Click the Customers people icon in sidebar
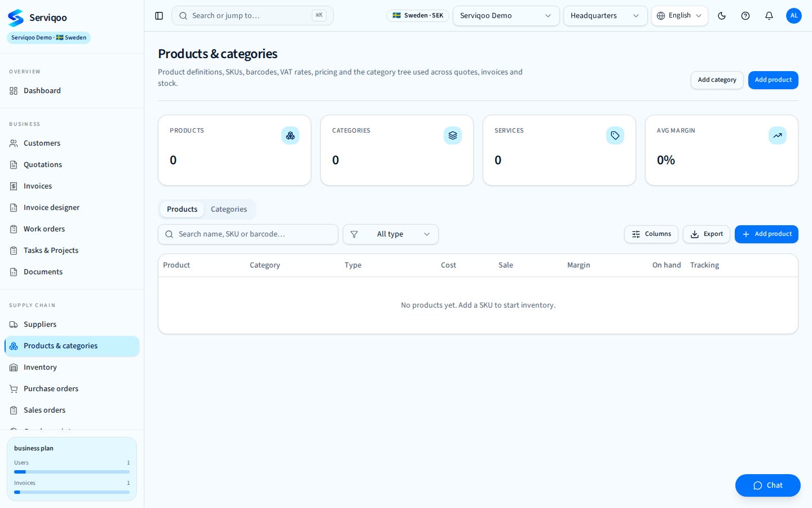812x508 pixels. (x=14, y=143)
